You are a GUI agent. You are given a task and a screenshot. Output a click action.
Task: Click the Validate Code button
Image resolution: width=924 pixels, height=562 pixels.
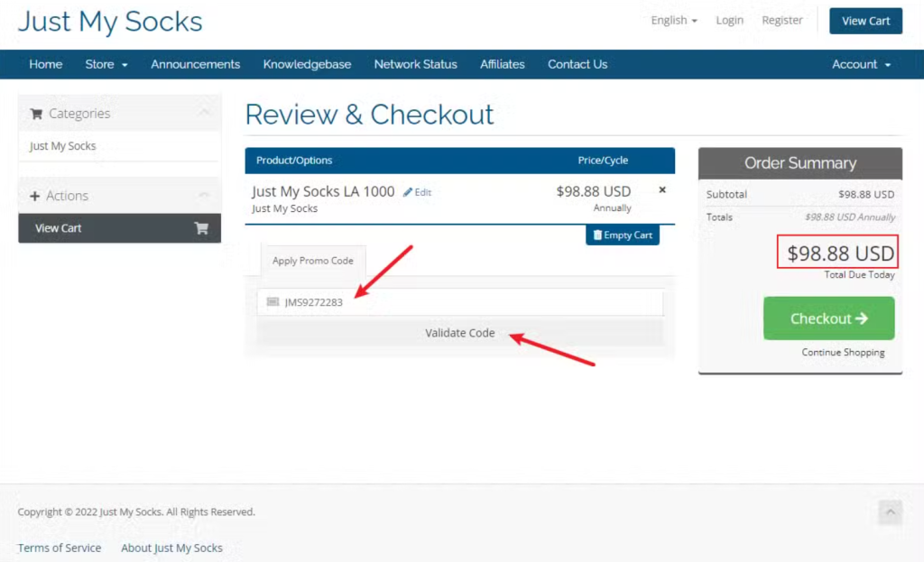click(460, 333)
